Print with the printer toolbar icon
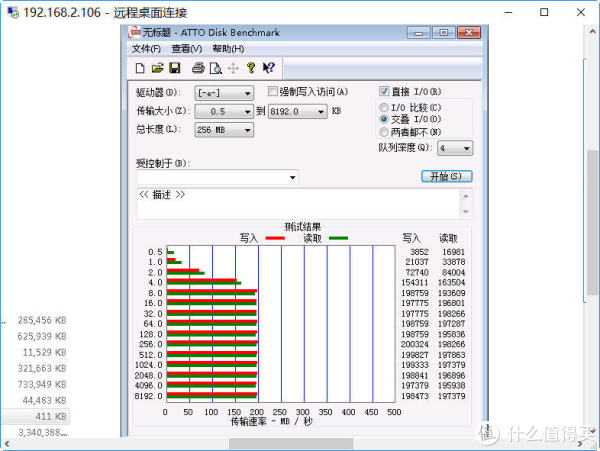Screen dimensions: 600x451 click(x=198, y=68)
